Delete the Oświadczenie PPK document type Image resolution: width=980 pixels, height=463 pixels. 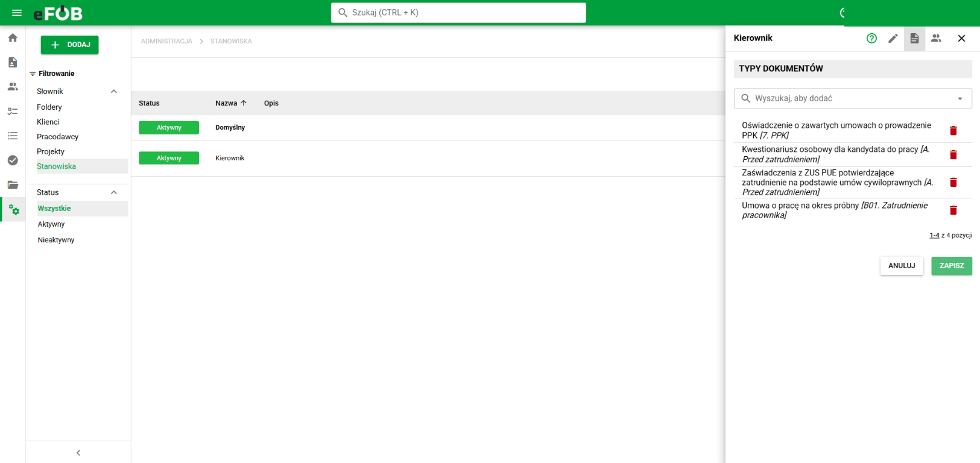click(x=953, y=131)
